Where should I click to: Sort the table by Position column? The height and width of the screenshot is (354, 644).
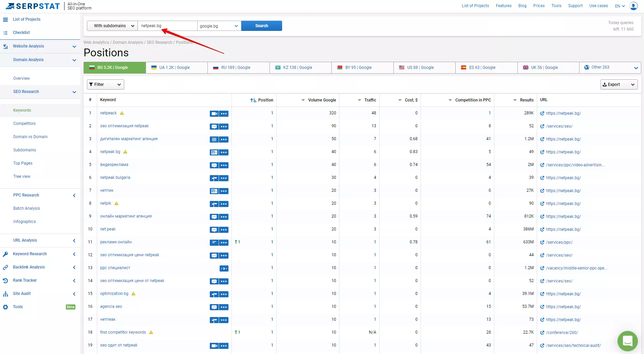262,100
